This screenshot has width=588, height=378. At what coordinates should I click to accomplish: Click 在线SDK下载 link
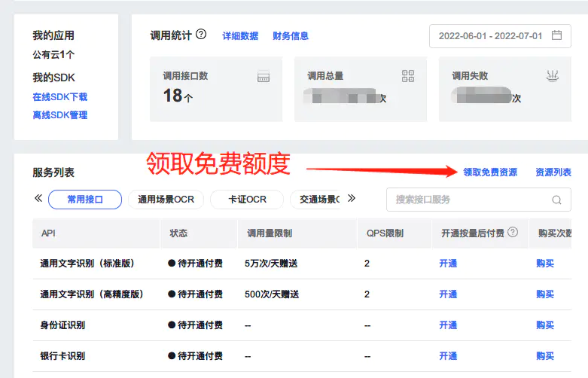pyautogui.click(x=60, y=97)
